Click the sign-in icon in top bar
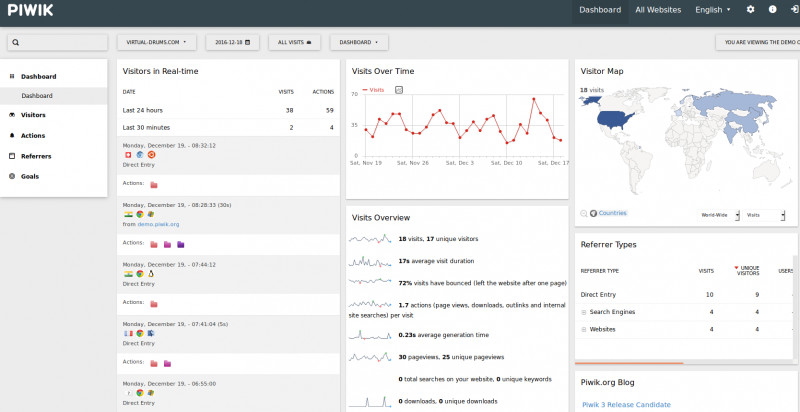This screenshot has height=412, width=800. (x=794, y=10)
